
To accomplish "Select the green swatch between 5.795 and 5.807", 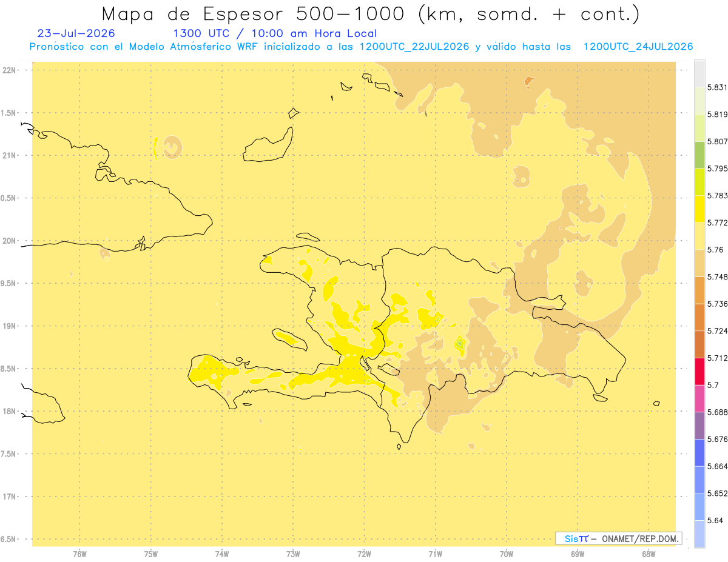I will [x=699, y=155].
